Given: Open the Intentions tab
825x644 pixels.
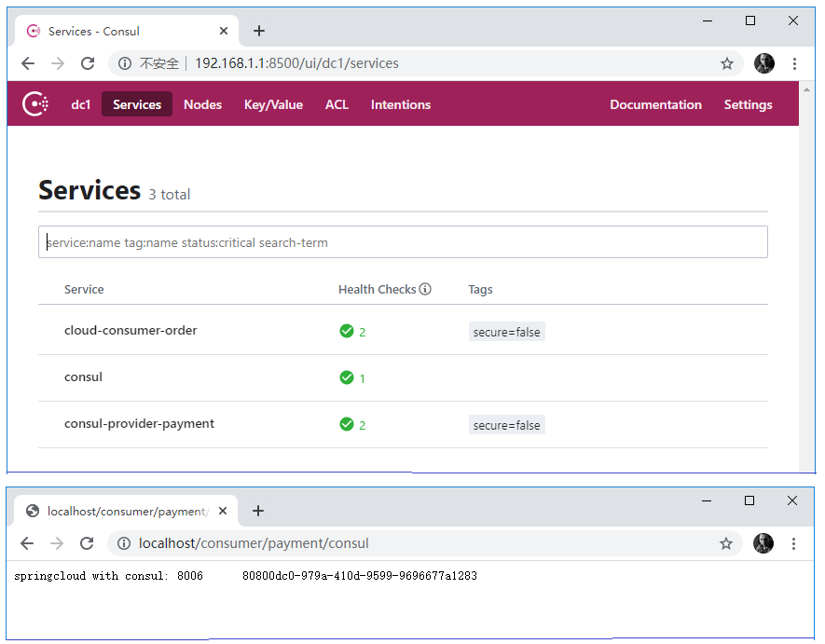Looking at the screenshot, I should click(401, 104).
